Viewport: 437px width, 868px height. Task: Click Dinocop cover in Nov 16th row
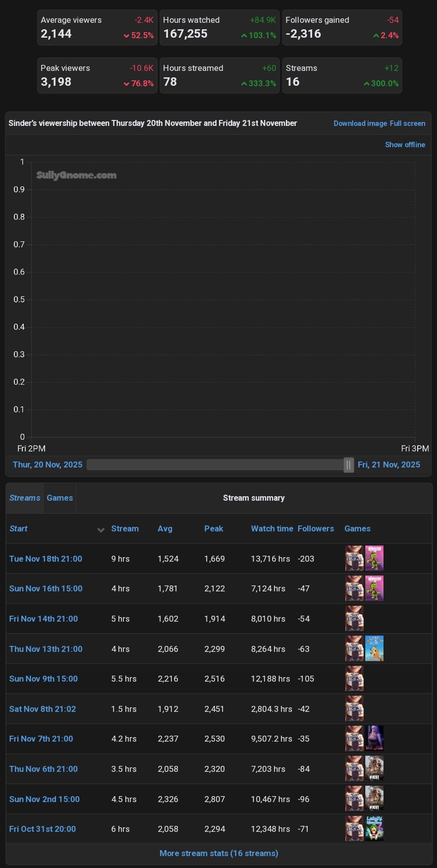tap(374, 588)
